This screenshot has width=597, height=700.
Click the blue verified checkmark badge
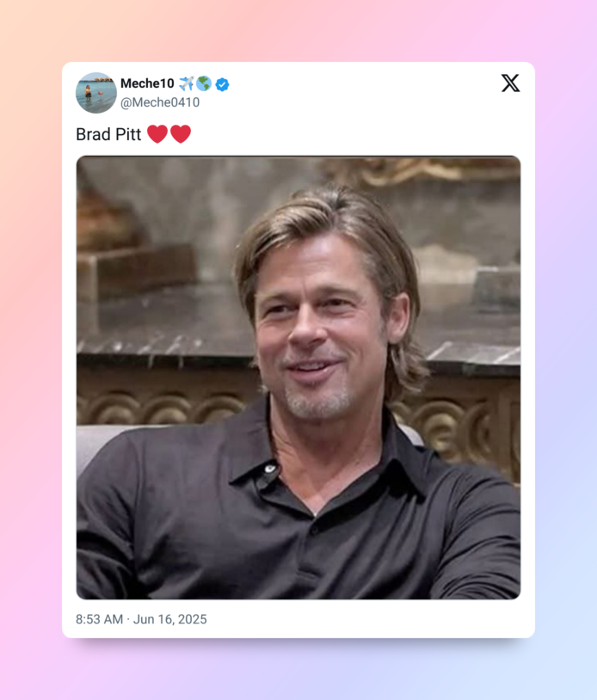click(x=222, y=84)
